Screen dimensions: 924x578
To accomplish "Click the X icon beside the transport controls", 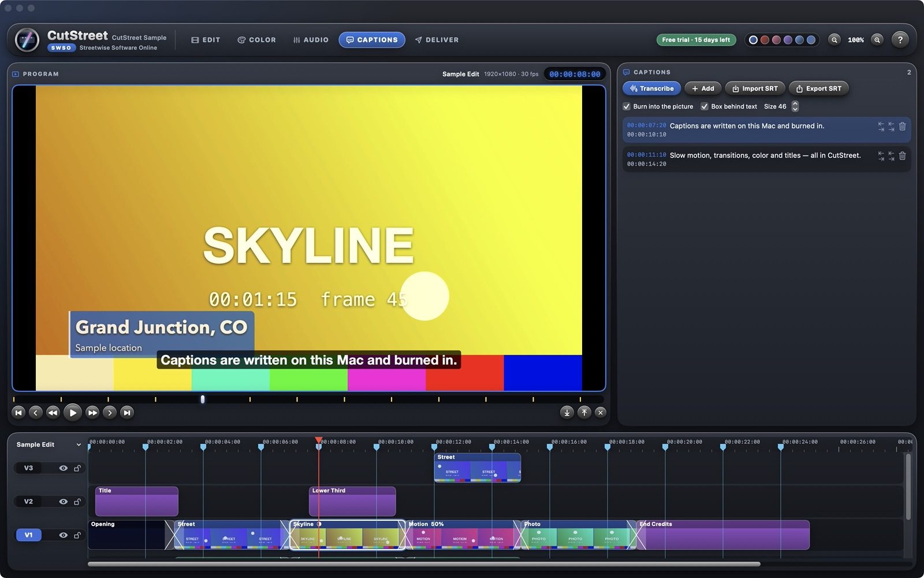I will [x=601, y=412].
